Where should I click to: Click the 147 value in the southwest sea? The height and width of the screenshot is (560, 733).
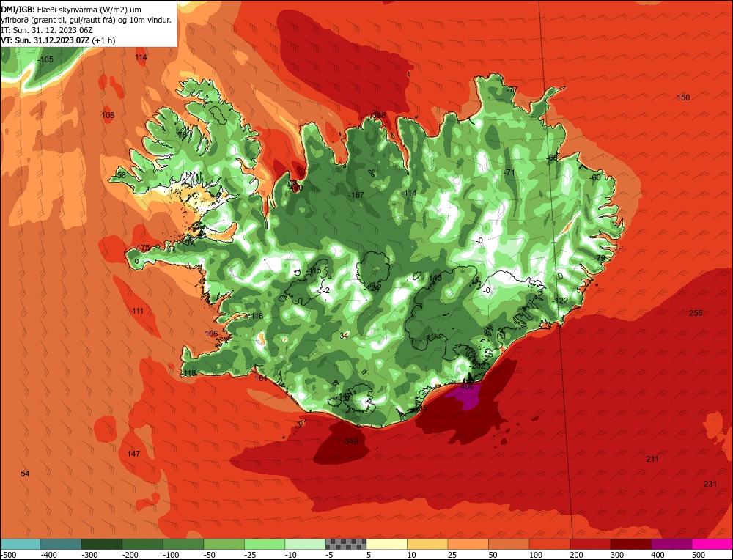click(133, 454)
